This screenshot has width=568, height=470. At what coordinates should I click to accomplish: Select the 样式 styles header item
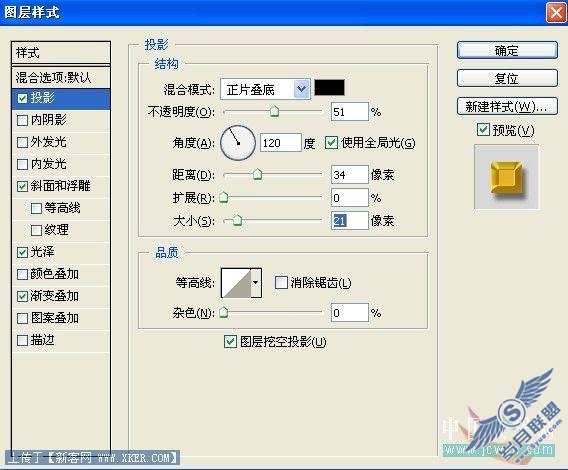[61, 53]
